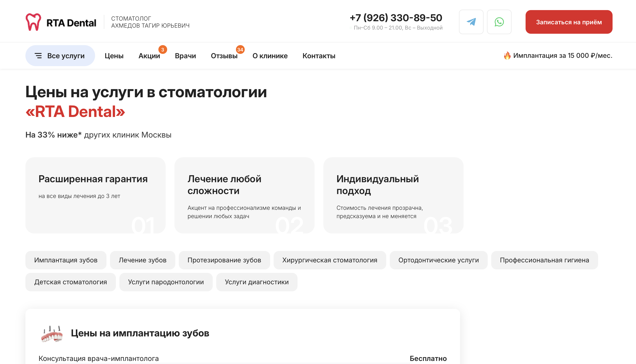Select Ортодонтические услуги category chip

[x=439, y=260]
